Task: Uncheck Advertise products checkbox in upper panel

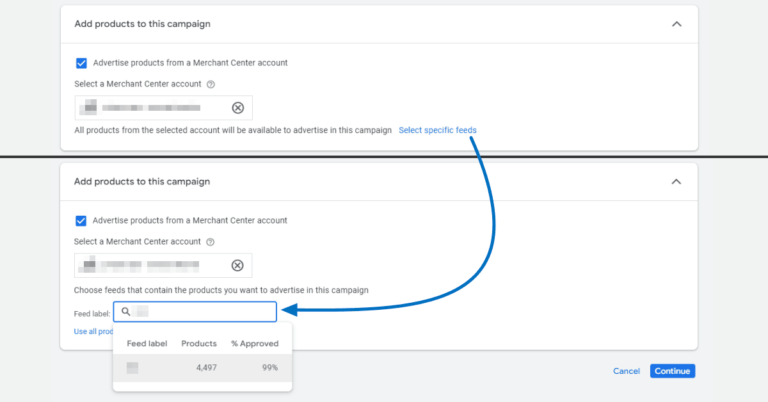Action: click(81, 63)
